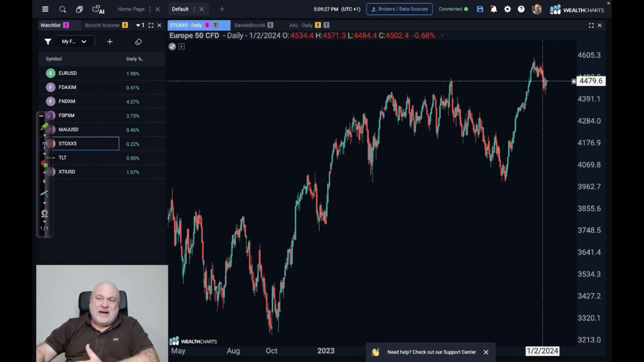644x362 pixels.
Task: Save the workspace with the floppy icon
Action: tap(480, 9)
